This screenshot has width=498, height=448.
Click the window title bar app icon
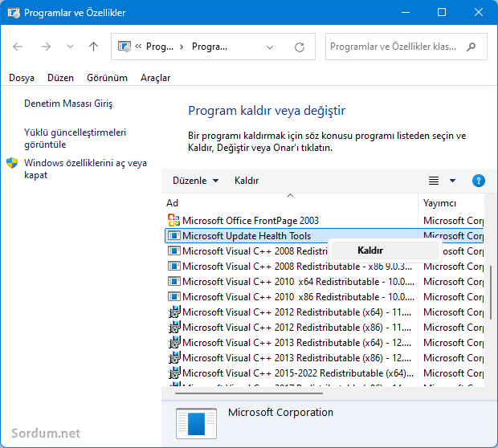[x=14, y=13]
